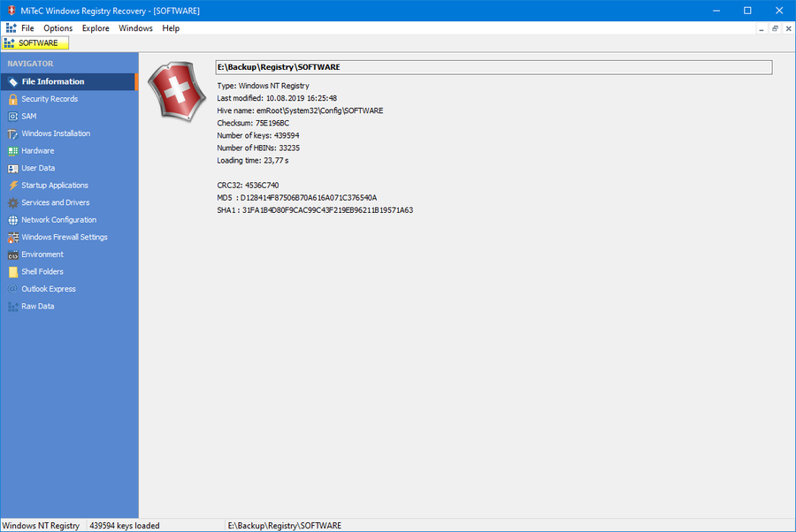Open the Explore menu

95,27
